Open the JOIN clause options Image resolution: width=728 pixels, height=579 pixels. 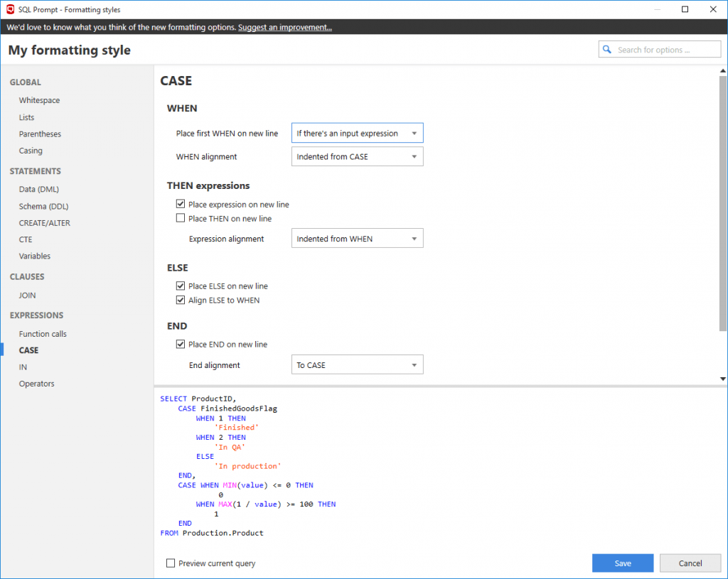pyautogui.click(x=27, y=295)
